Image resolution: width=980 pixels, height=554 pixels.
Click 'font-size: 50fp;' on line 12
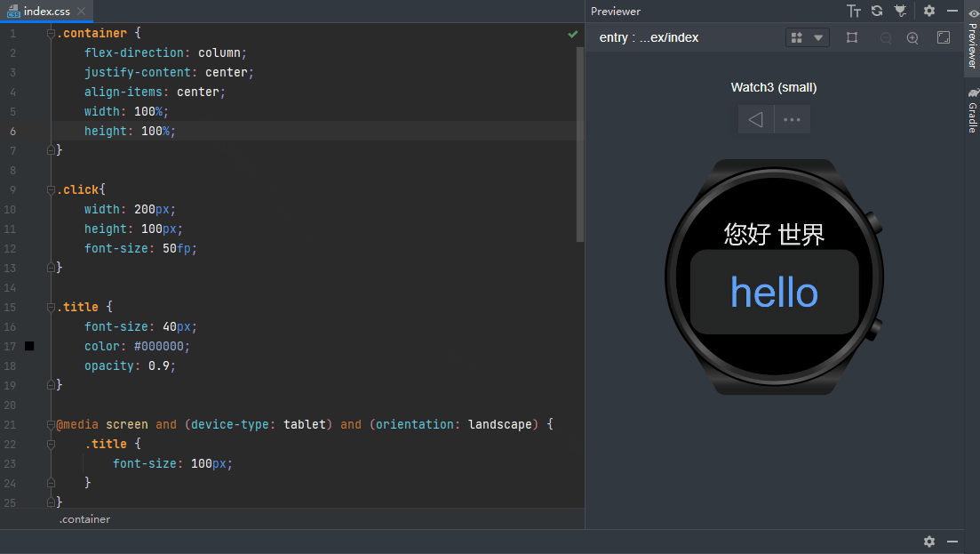click(140, 248)
